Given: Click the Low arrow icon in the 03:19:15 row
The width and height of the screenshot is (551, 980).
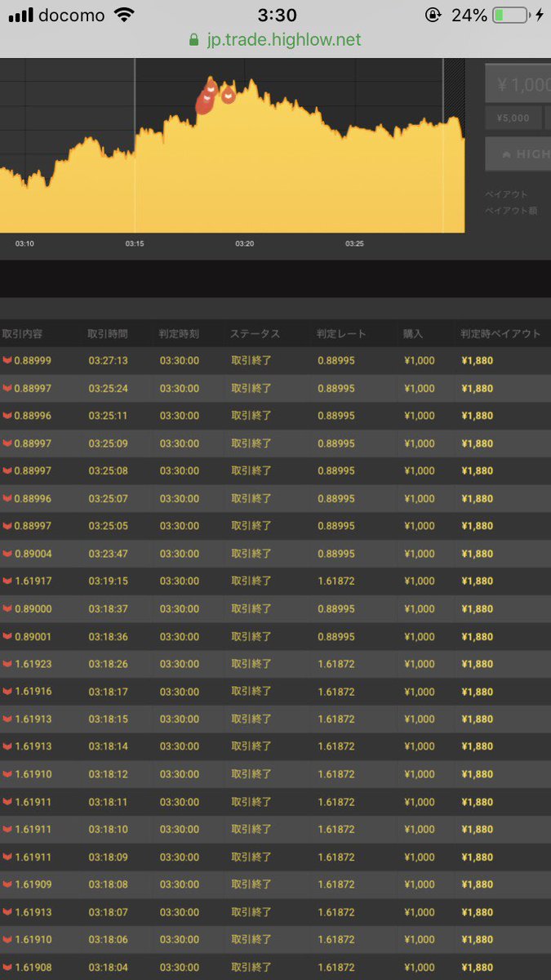Looking at the screenshot, I should point(7,581).
